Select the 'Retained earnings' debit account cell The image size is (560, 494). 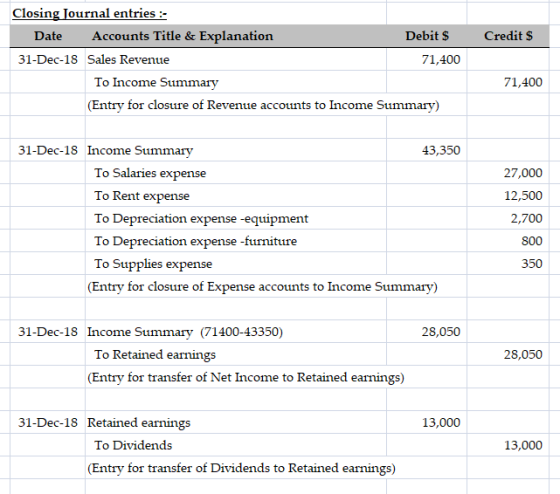pyautogui.click(x=139, y=423)
